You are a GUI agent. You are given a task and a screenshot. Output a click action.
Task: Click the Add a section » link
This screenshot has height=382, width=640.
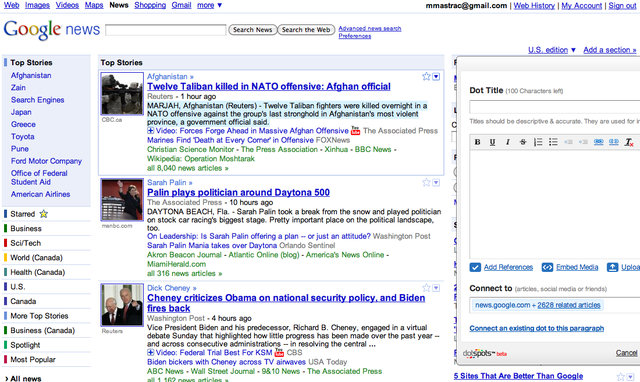coord(610,50)
